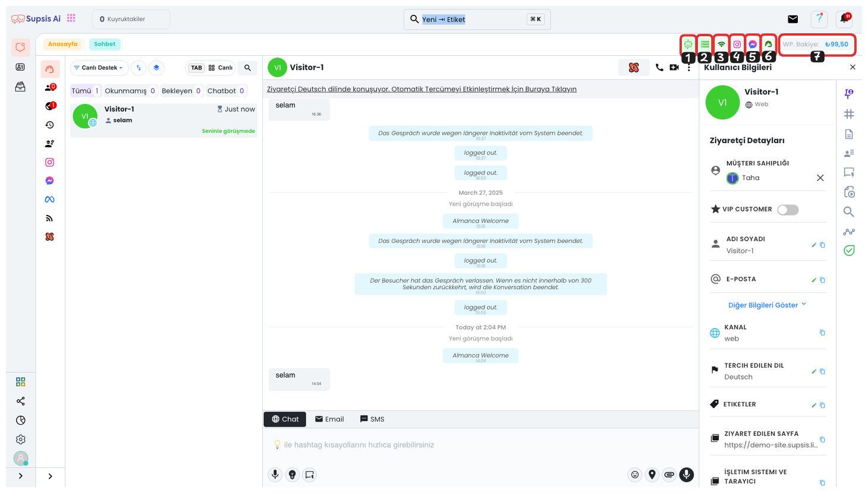Close the Kullanıcı Bilgileri panel
The width and height of the screenshot is (868, 493).
(853, 67)
